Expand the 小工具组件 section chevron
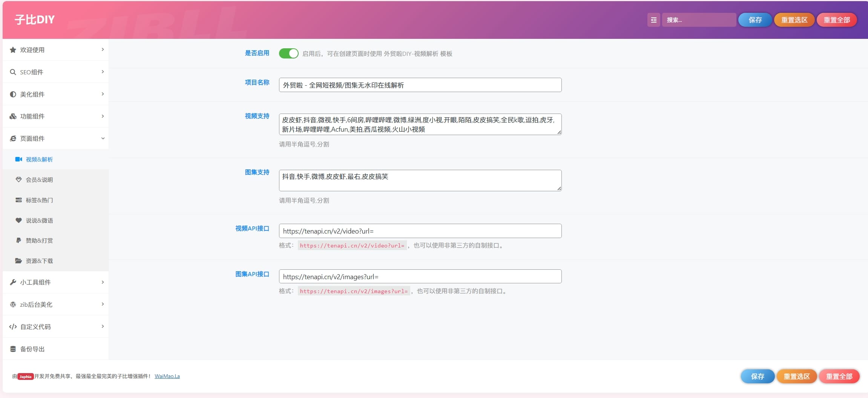 click(x=103, y=282)
